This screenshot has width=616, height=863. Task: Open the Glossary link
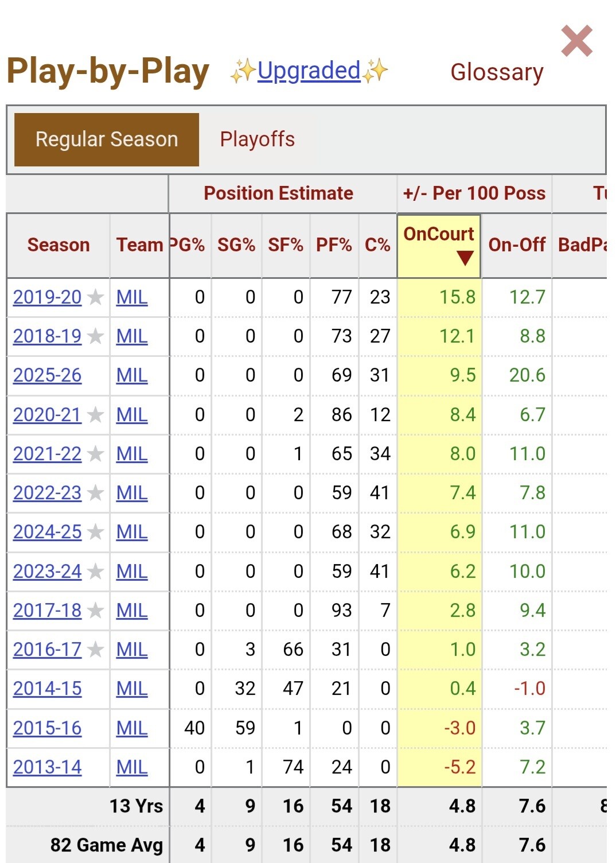click(497, 72)
